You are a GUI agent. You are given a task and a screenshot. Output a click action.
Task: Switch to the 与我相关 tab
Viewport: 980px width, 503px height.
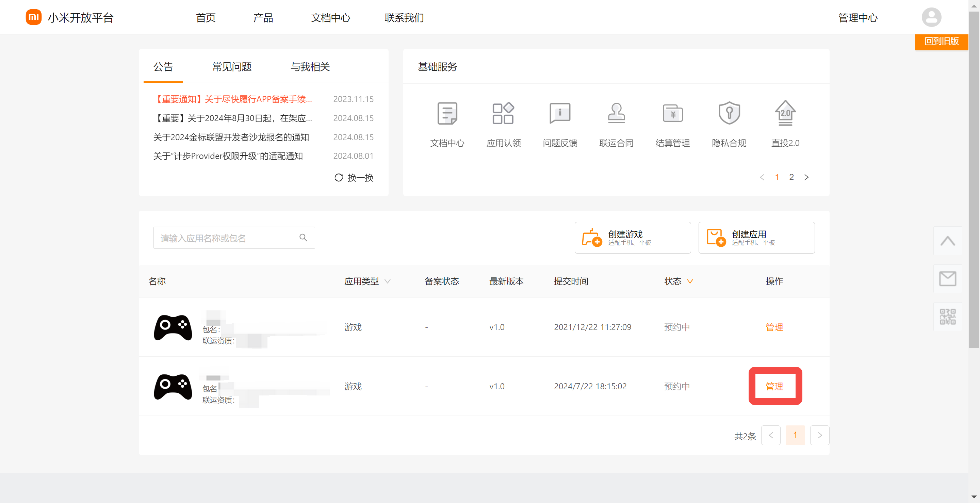point(310,67)
